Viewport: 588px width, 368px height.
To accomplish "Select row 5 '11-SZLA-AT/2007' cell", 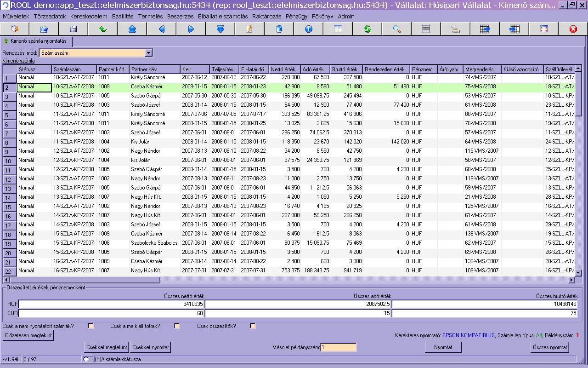I will tap(74, 114).
